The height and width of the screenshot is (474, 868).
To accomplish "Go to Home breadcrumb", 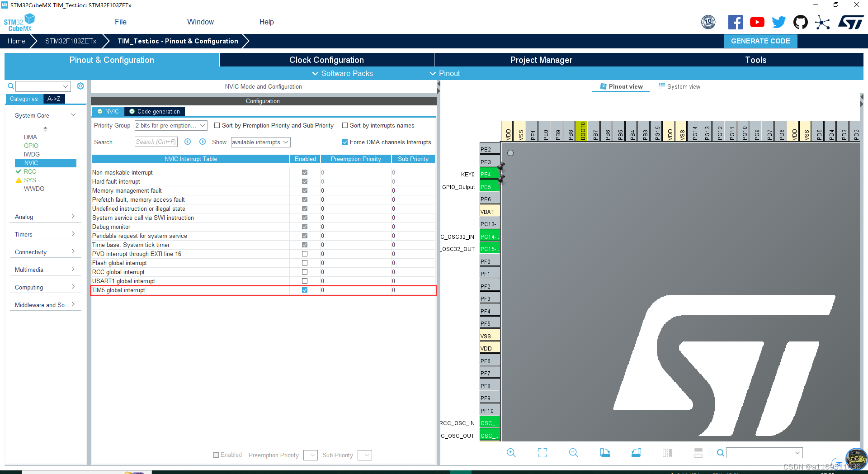I will click(x=16, y=41).
